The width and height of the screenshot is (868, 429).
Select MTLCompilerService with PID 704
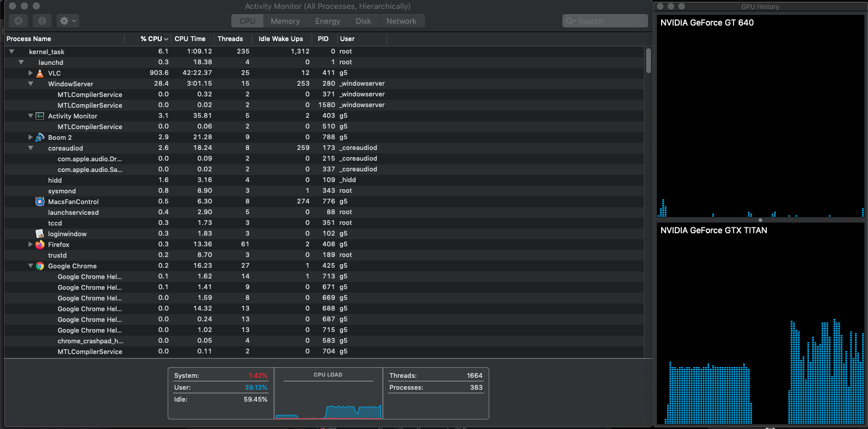324,352
